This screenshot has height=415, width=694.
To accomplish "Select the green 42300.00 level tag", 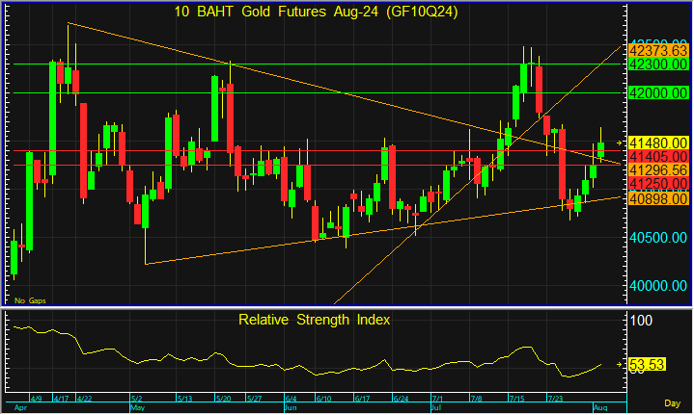I will (658, 64).
